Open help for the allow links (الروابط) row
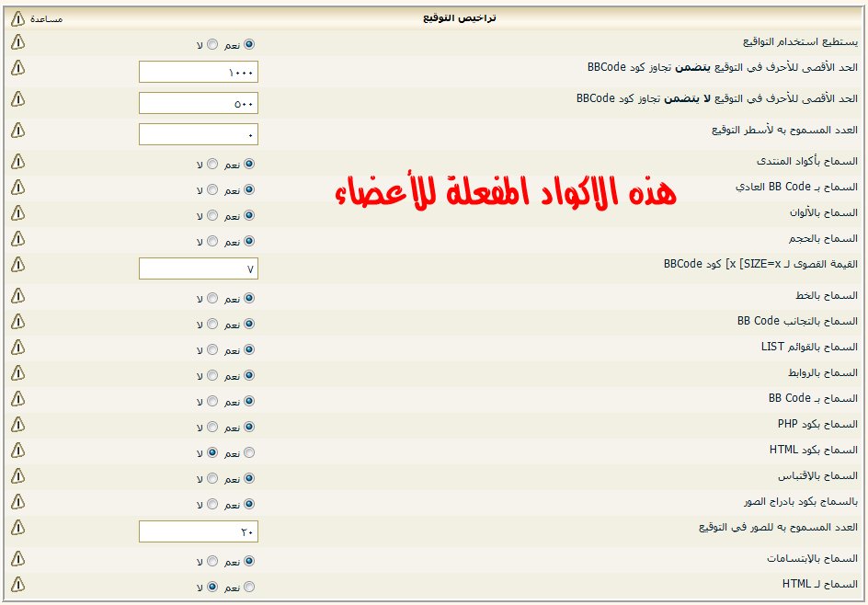Image resolution: width=868 pixels, height=605 pixels. click(x=17, y=373)
